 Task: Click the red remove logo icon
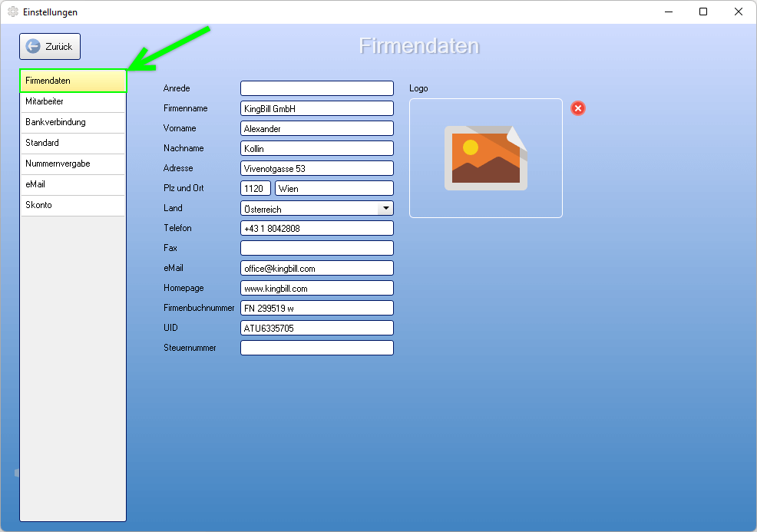[578, 108]
